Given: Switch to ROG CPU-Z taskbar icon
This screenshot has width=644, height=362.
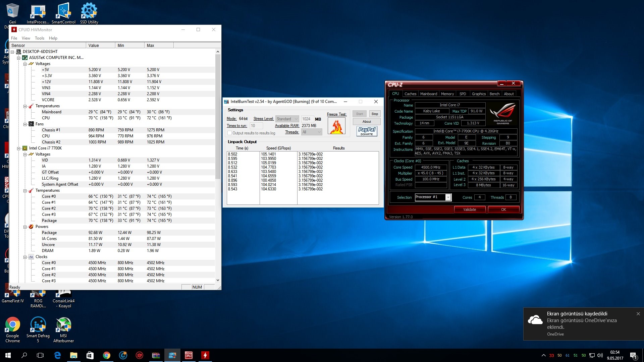Looking at the screenshot, I should pos(189,355).
